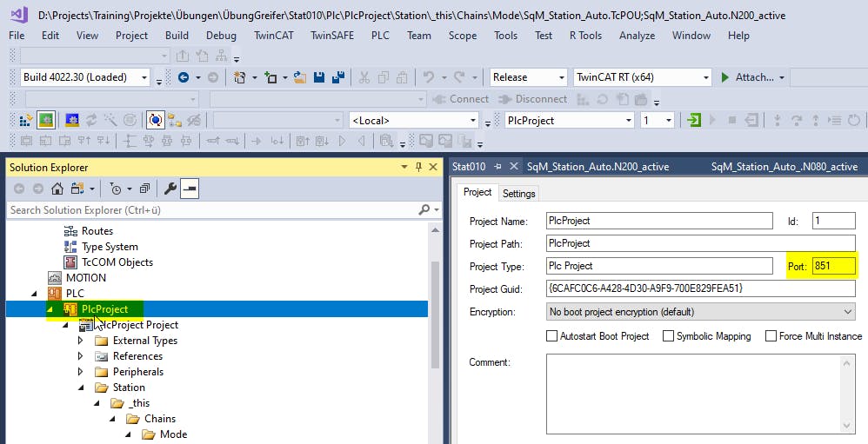Click the green PLC Login icon
The height and width of the screenshot is (444, 868).
click(693, 120)
